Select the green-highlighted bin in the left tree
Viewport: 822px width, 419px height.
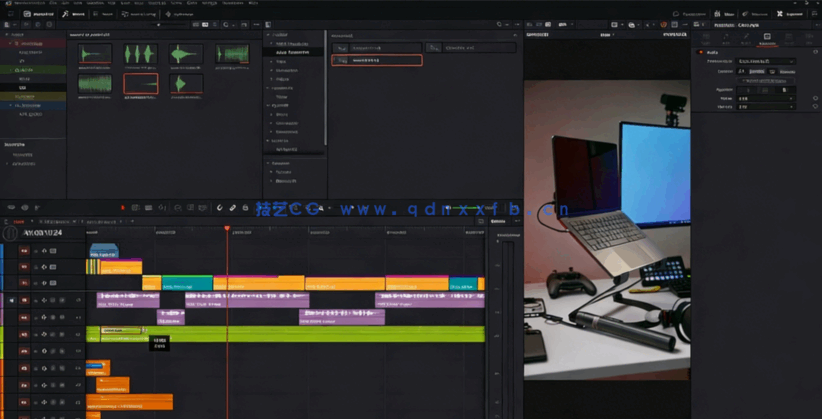33,70
